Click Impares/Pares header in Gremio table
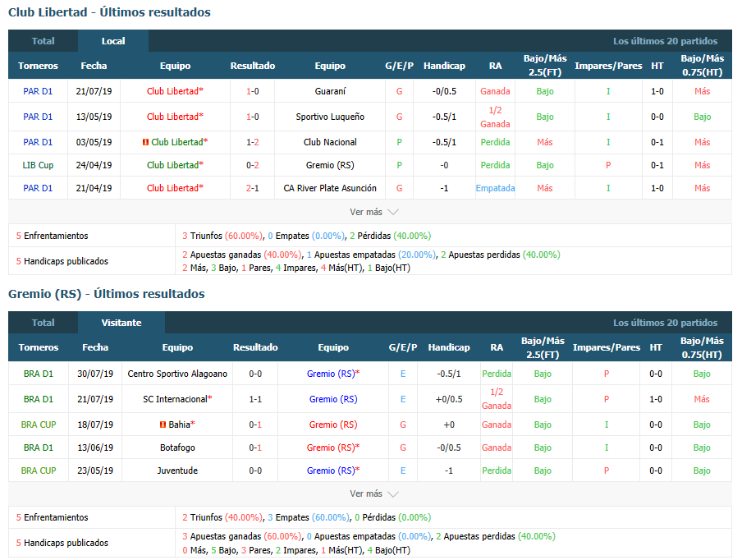Viewport: 742px width, 560px height. tap(607, 347)
